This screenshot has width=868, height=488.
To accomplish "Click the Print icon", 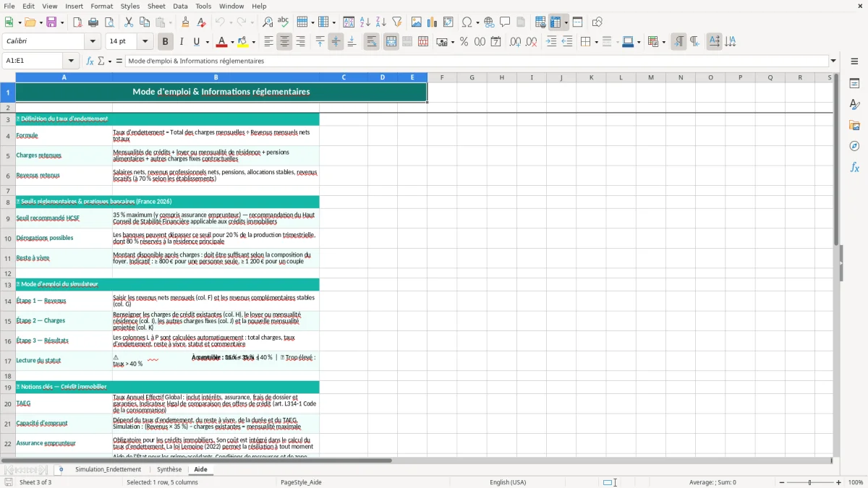I will 93,22.
